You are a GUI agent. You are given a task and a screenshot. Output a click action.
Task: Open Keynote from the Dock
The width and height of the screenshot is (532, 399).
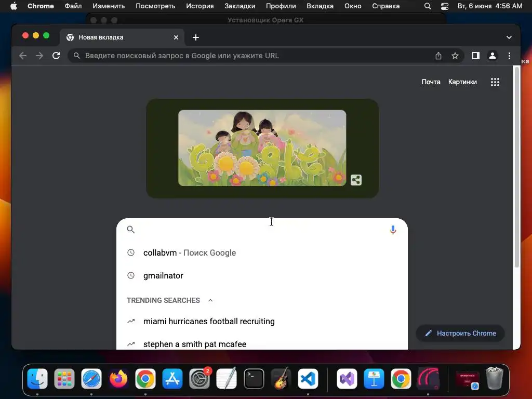374,378
